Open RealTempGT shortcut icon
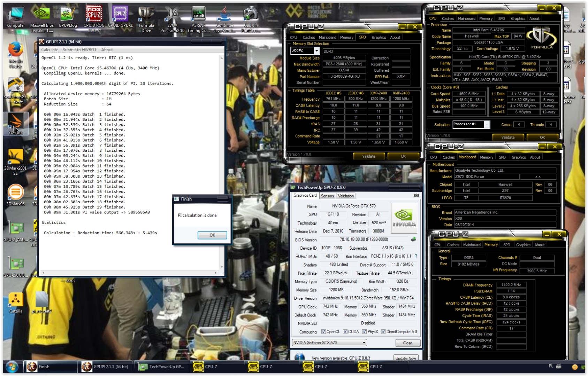 [15, 91]
